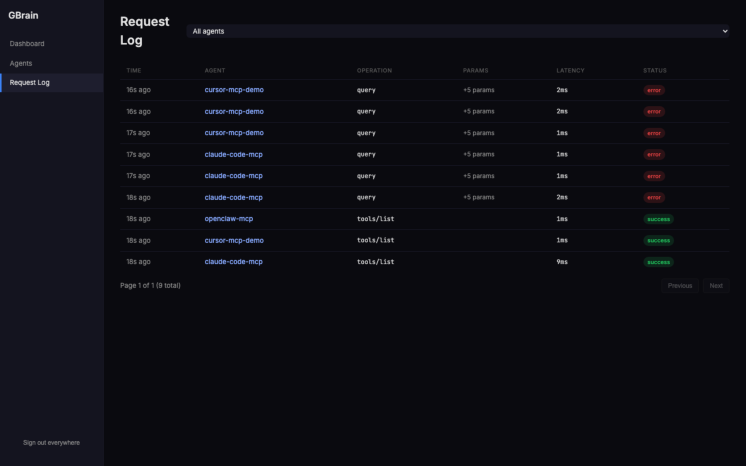
Task: Click +5 params in the 18s ago row
Action: tap(479, 198)
